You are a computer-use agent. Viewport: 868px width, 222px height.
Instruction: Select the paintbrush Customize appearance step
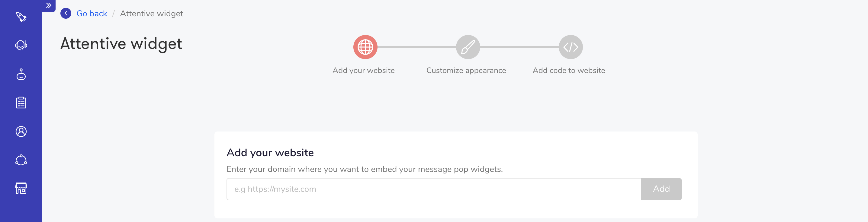[x=468, y=47]
